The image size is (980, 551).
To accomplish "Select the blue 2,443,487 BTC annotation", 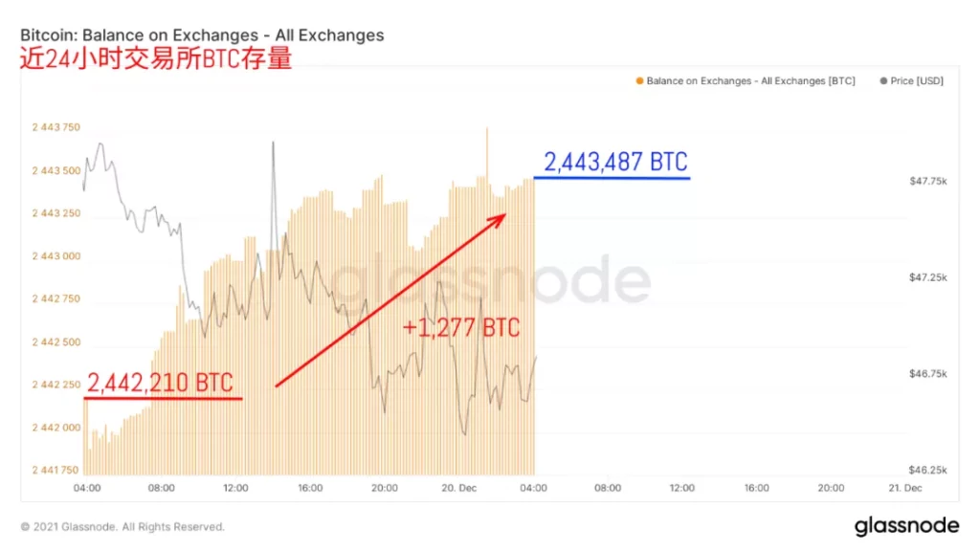I will (615, 162).
